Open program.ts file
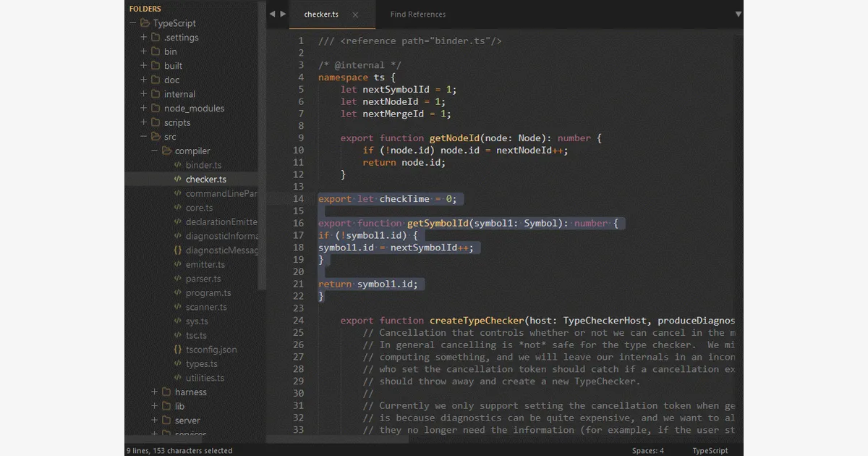 pyautogui.click(x=208, y=293)
